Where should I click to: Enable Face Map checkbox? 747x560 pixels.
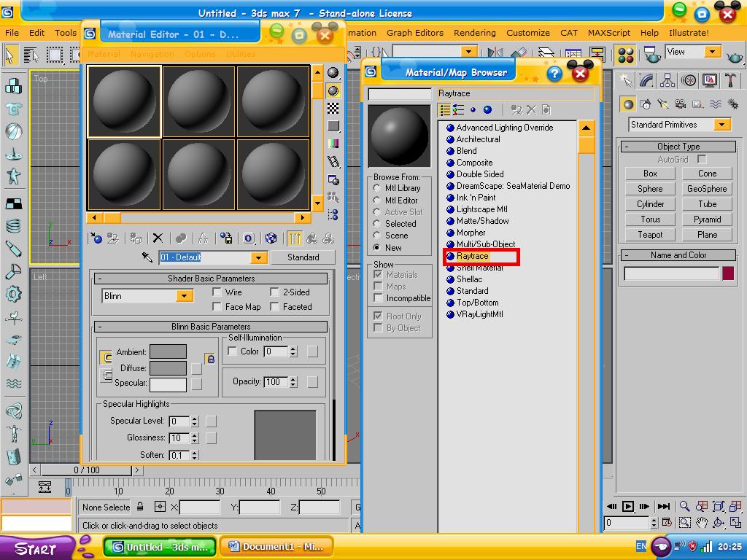click(217, 307)
